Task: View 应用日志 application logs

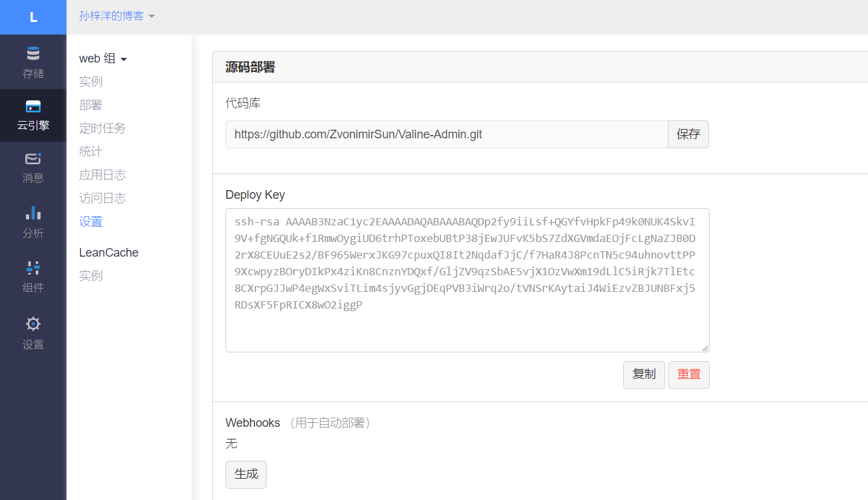Action: (102, 175)
